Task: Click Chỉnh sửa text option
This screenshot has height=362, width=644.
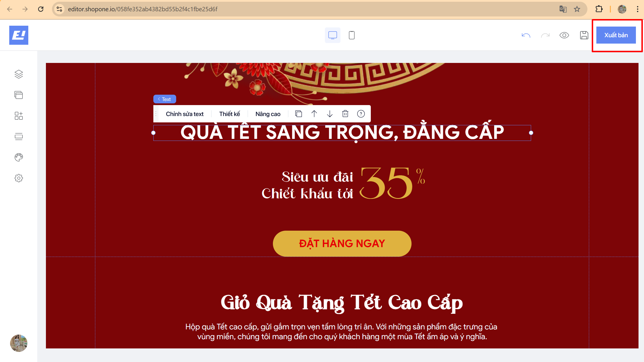Action: (185, 114)
